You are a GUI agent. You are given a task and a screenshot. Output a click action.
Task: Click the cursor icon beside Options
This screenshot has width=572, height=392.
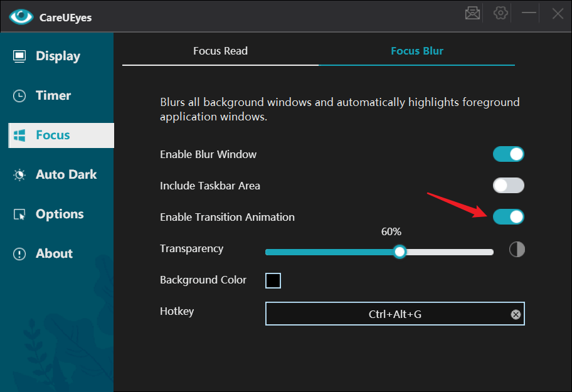19,215
